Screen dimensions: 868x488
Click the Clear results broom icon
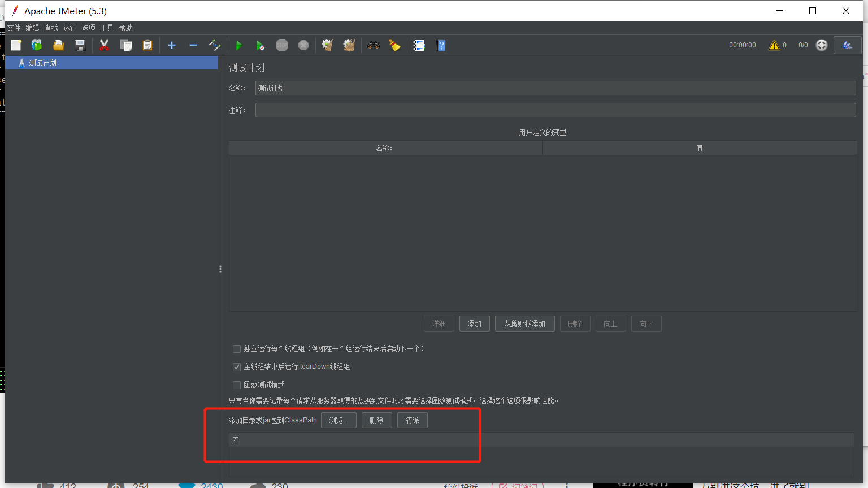pos(327,45)
